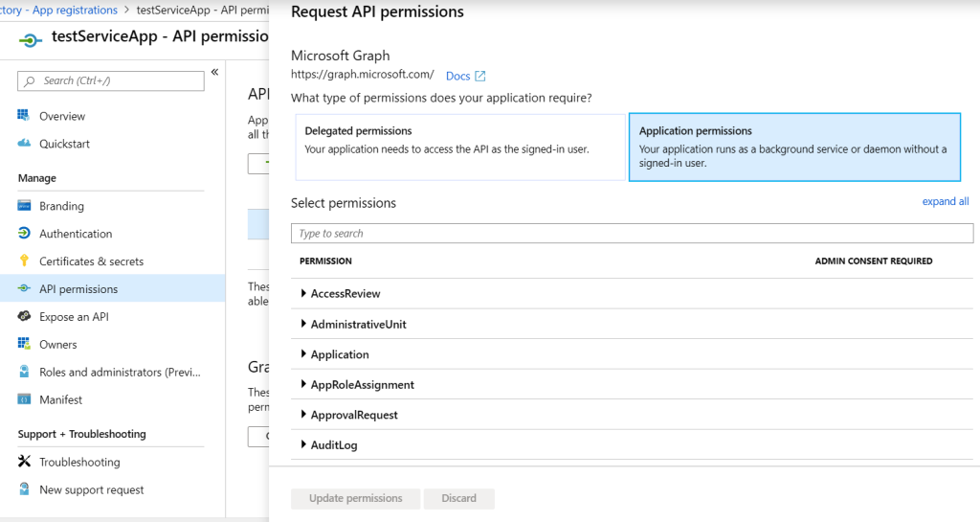Click the Manifest icon
This screenshot has width=980, height=522.
click(24, 399)
